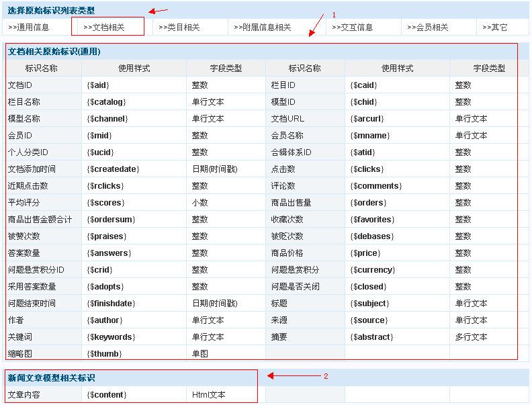Click the {$clicks} identifier
Image resolution: width=532 pixels, height=405 pixels.
pyautogui.click(x=367, y=169)
